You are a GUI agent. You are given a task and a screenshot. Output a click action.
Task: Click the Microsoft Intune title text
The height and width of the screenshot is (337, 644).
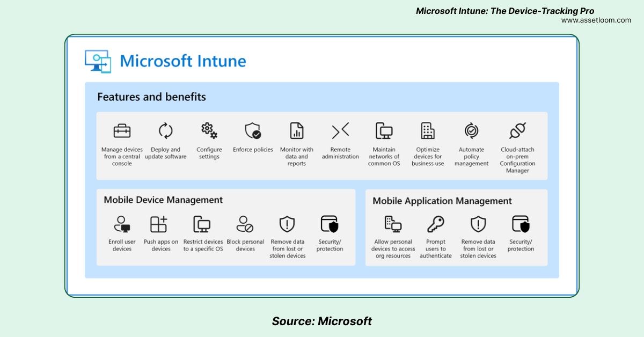(182, 61)
